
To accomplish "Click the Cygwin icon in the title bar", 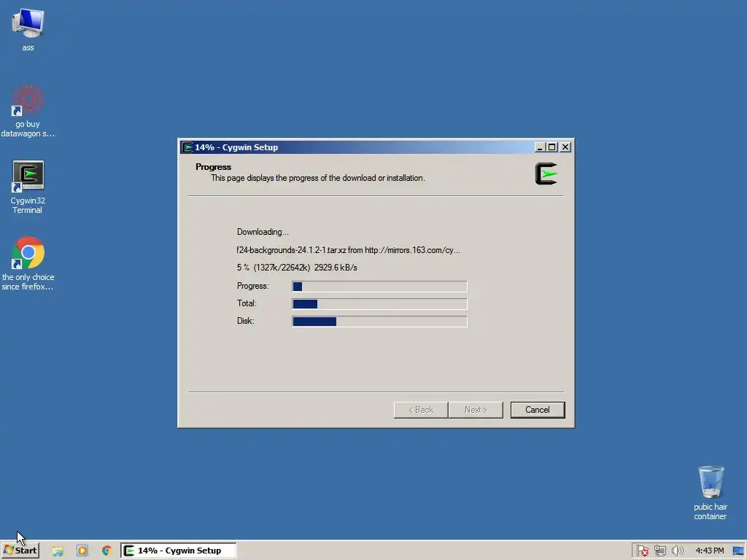I will 187,147.
